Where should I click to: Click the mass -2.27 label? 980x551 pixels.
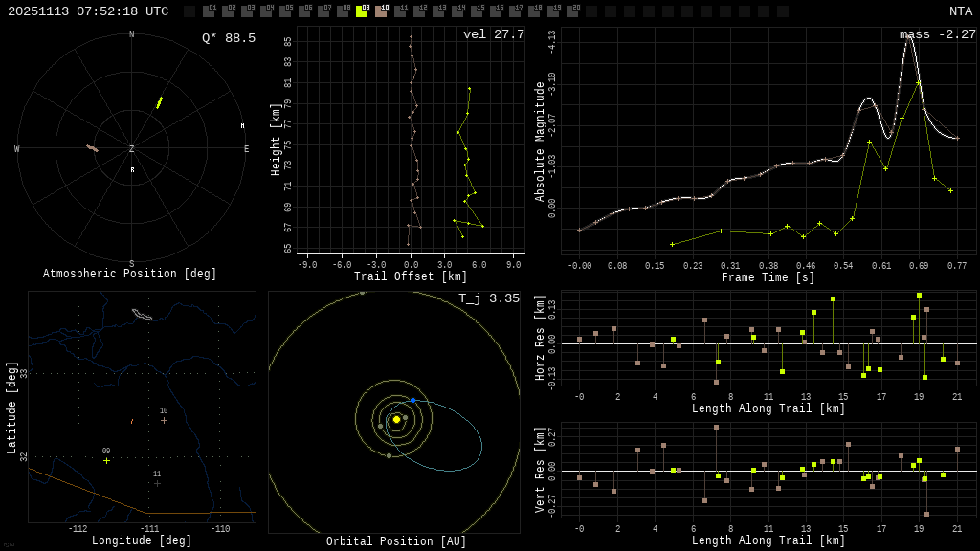tap(937, 34)
